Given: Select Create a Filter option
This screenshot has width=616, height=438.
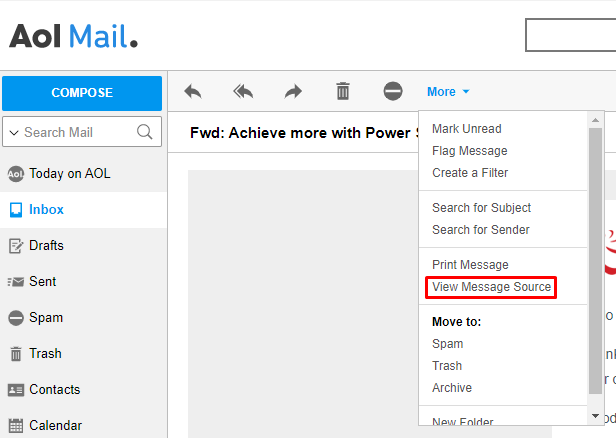Looking at the screenshot, I should 469,173.
